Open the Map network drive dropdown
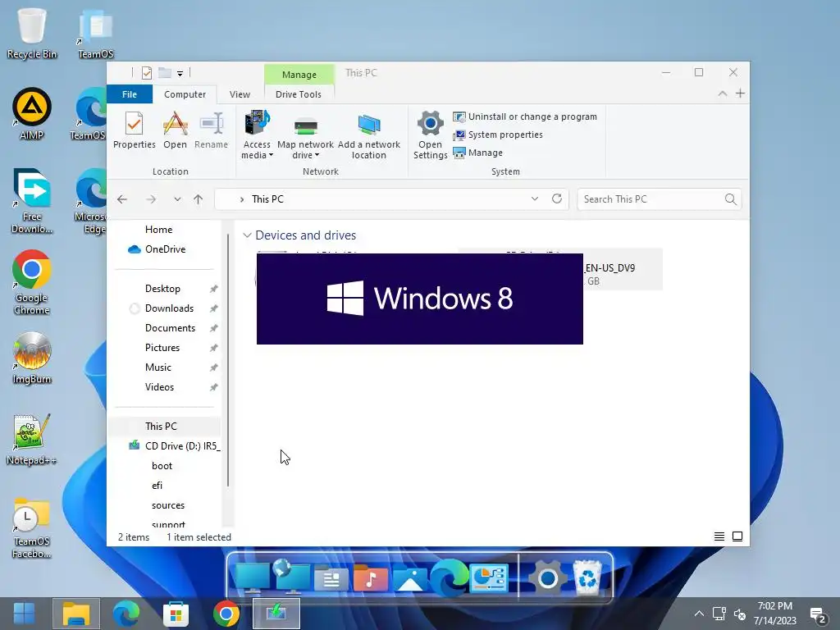This screenshot has width=840, height=630. click(305, 135)
